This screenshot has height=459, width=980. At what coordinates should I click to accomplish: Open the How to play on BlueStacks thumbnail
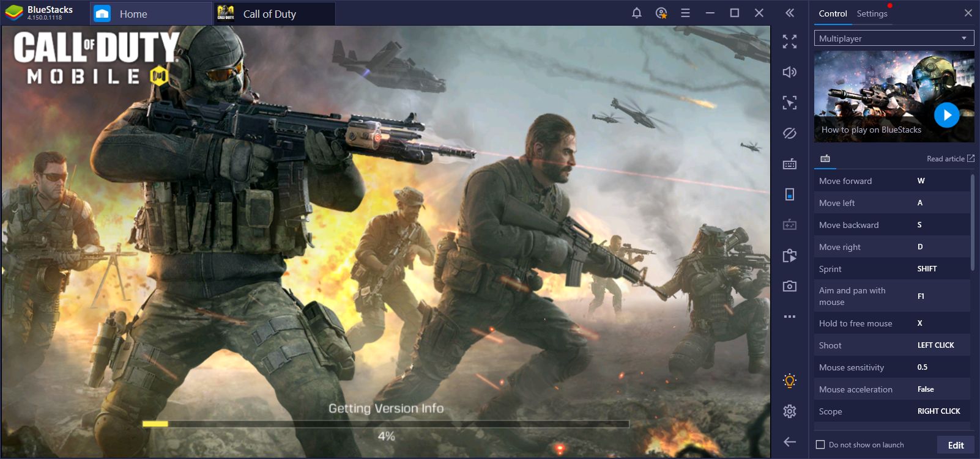[894, 97]
